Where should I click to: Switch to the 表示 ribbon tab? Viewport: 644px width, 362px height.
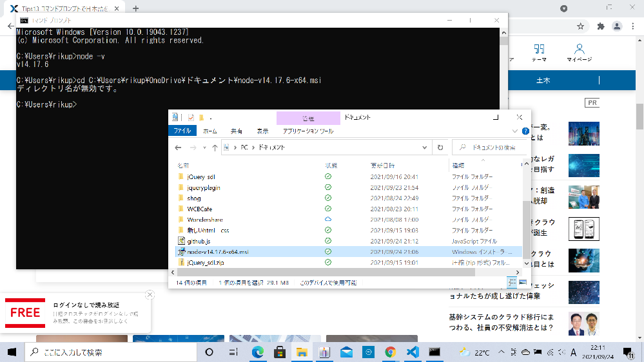[262, 131]
